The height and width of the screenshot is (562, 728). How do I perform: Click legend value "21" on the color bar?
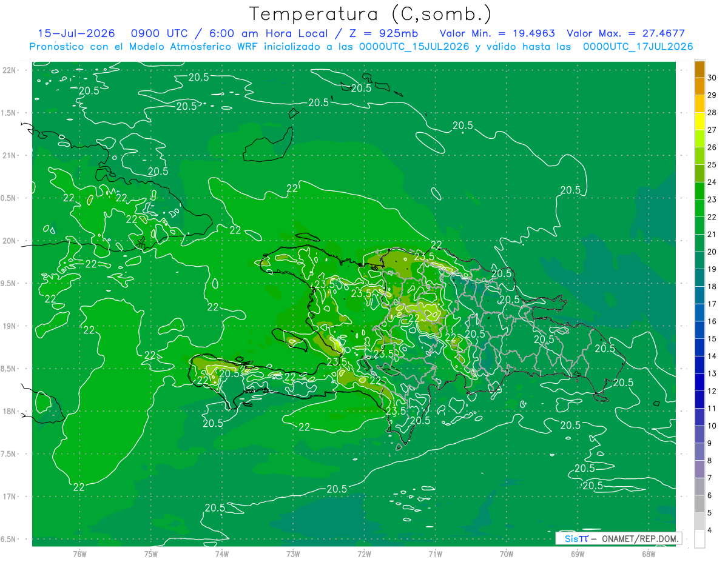coord(712,234)
